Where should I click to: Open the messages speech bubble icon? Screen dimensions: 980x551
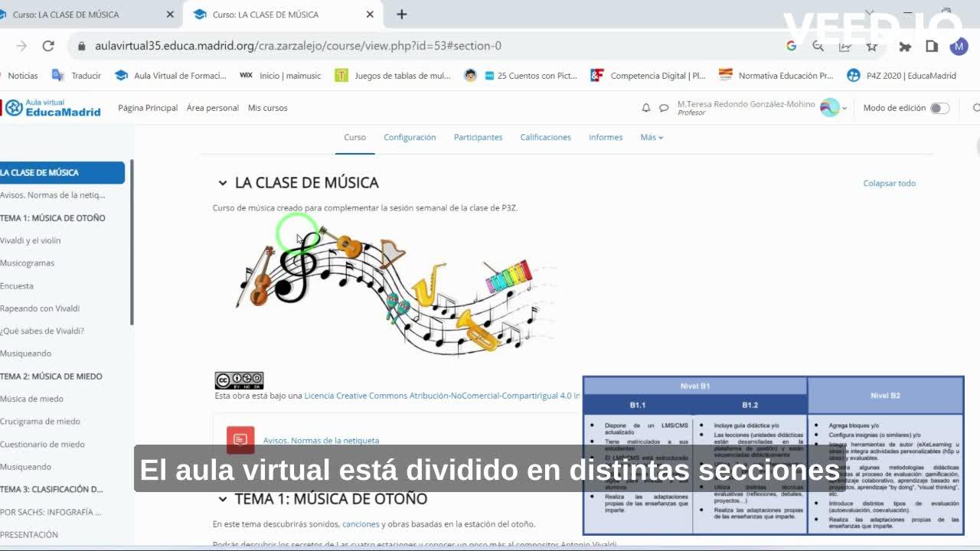(x=664, y=108)
